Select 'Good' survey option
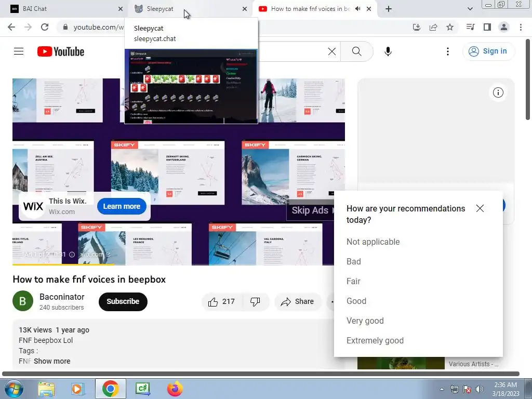 (356, 301)
